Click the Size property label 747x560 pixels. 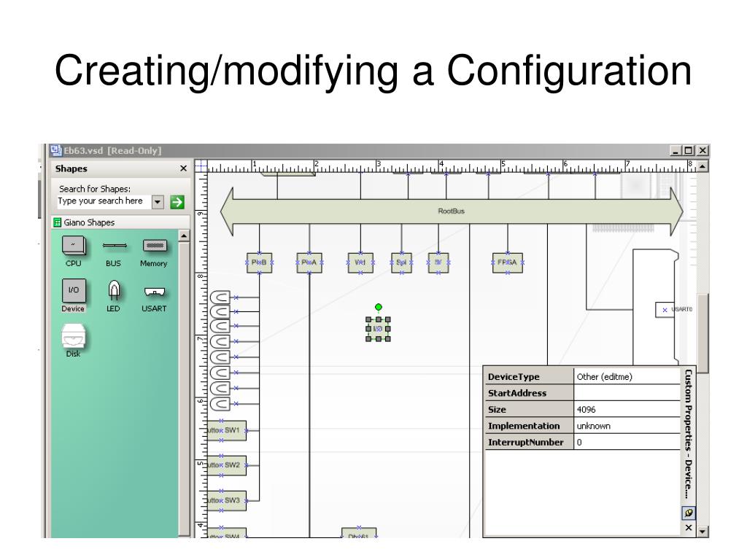click(529, 410)
